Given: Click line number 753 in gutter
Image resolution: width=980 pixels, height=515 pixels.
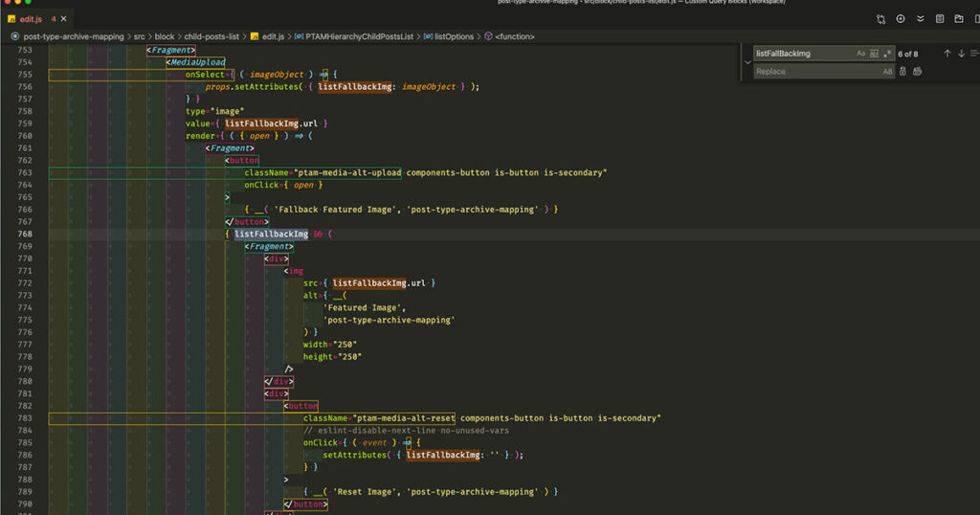Looking at the screenshot, I should (x=24, y=50).
